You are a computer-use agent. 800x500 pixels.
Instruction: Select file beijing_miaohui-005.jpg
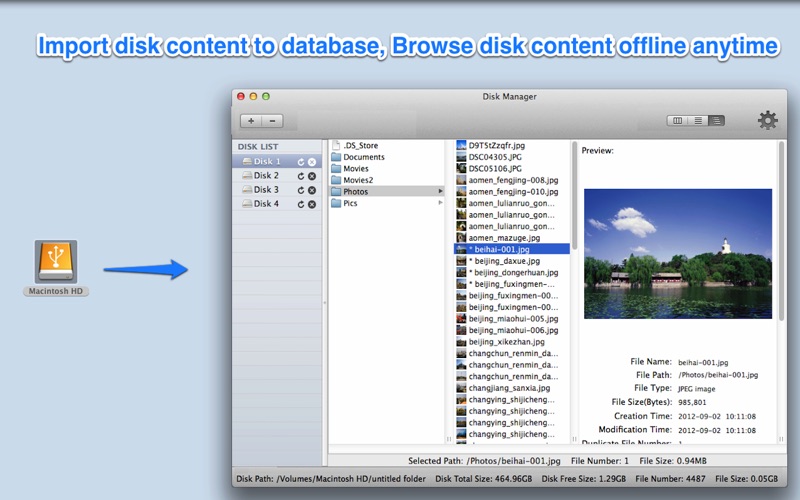(512, 319)
